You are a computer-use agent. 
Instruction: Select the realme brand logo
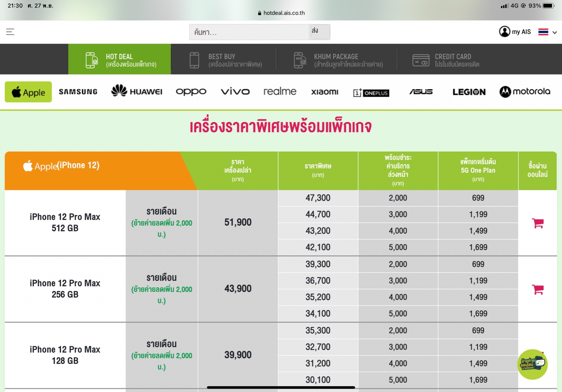[x=280, y=91]
